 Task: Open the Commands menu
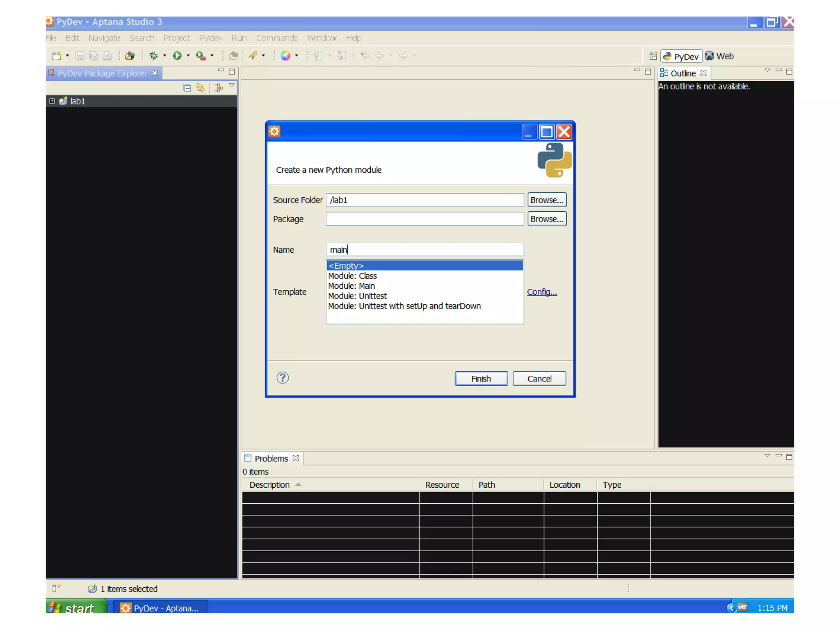[x=277, y=38]
